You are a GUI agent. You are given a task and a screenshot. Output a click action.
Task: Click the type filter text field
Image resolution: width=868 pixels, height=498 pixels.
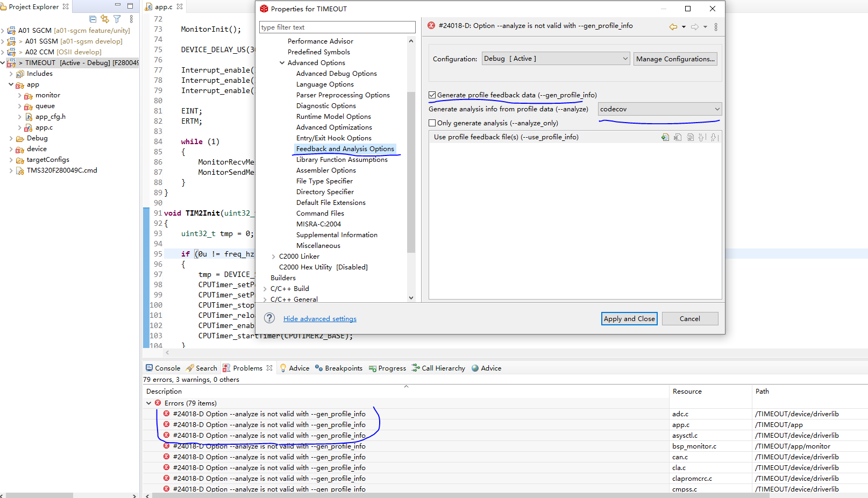click(338, 27)
